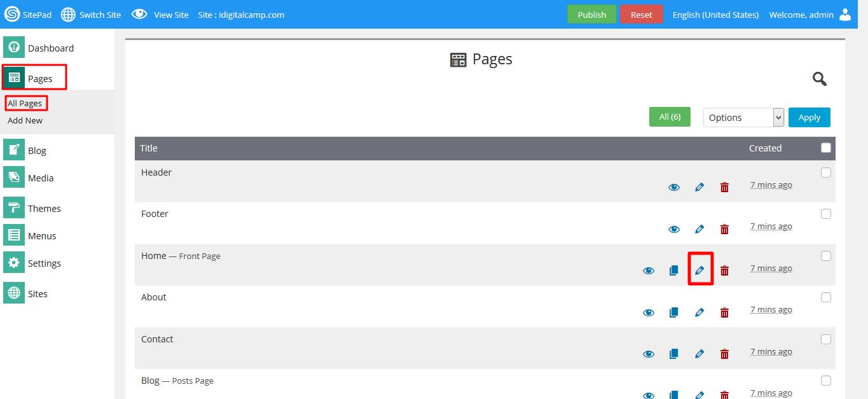Clone the Contact page with copy icon

(x=674, y=354)
